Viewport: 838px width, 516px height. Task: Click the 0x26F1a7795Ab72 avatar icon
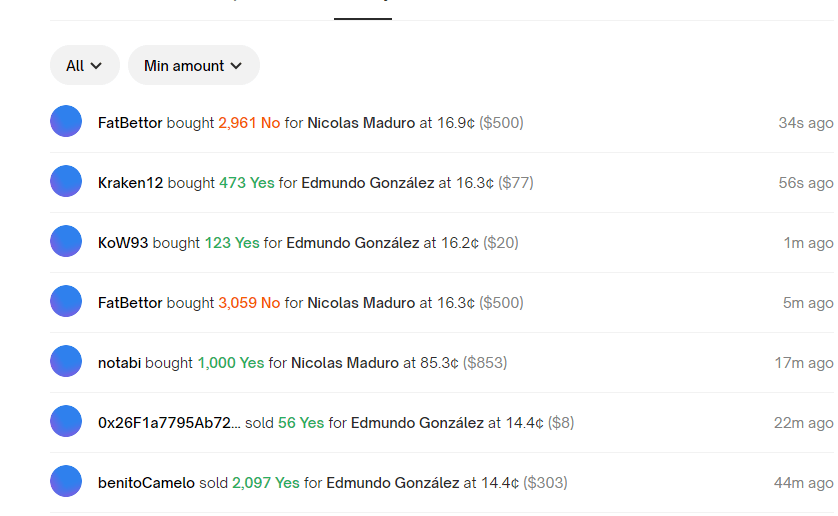66,422
